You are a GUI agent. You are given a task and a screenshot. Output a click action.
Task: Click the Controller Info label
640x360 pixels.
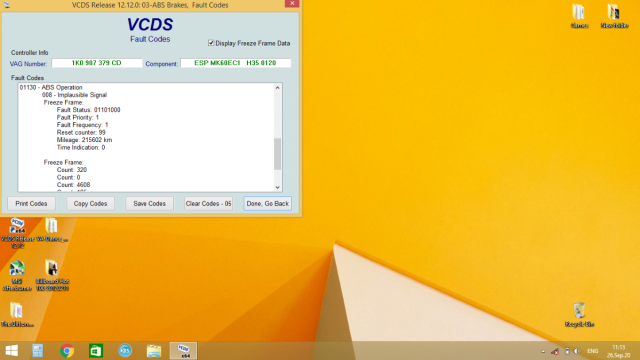coord(29,53)
